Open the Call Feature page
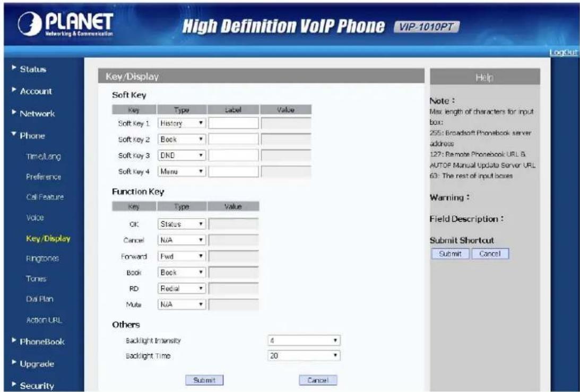This screenshot has width=580, height=392. click(x=45, y=197)
